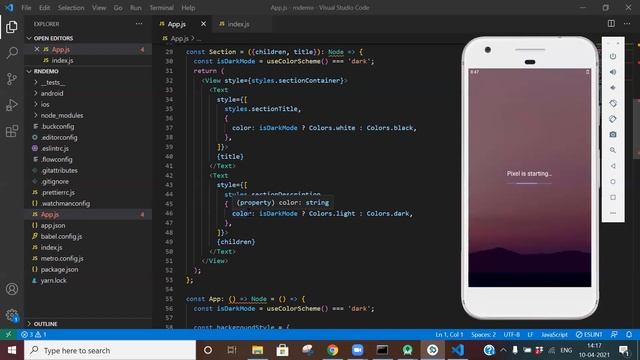The image size is (640, 360).
Task: Click the emulator Overview square button
Action: [613, 197]
